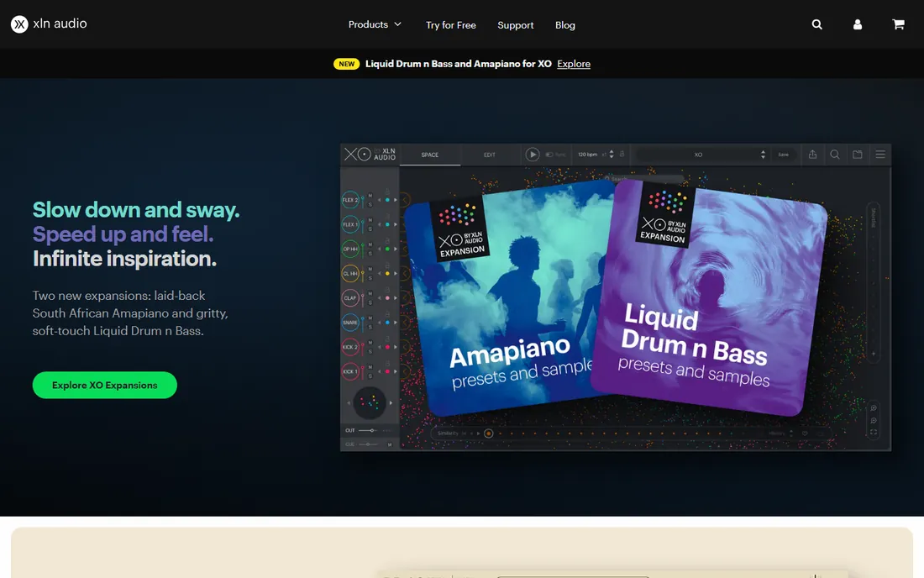Click the green OP HH sample dot
This screenshot has width=924, height=578.
click(x=388, y=249)
